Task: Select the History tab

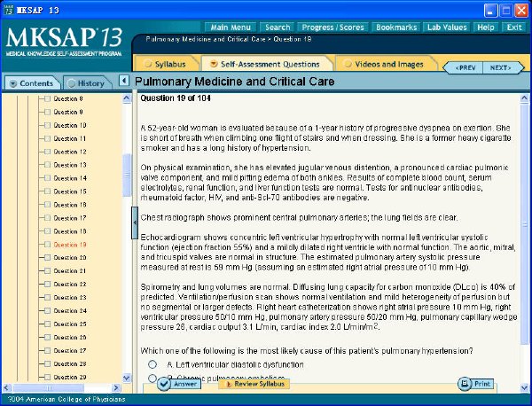Action: (x=87, y=83)
